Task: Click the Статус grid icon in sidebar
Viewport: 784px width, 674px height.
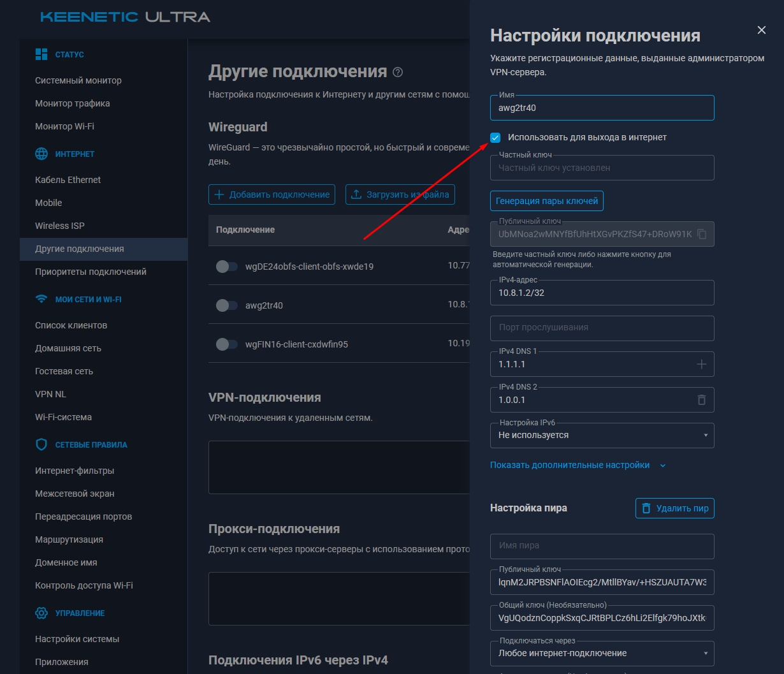Action: coord(41,54)
